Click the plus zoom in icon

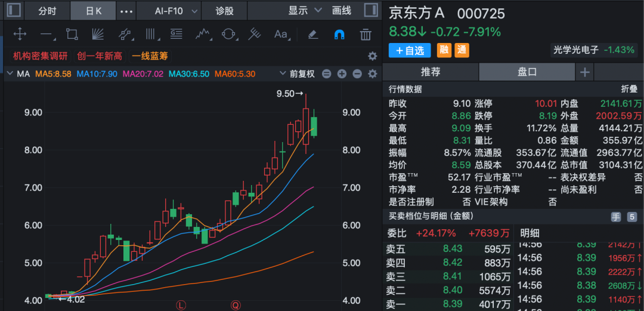coord(342,74)
